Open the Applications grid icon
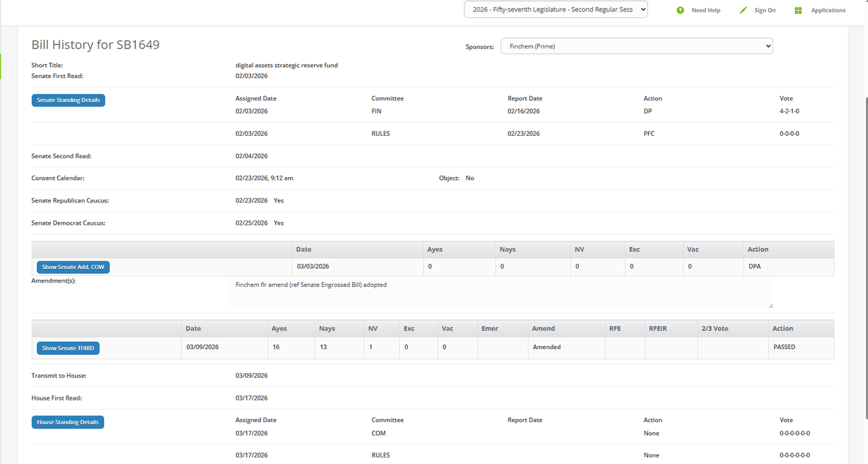 [x=799, y=10]
